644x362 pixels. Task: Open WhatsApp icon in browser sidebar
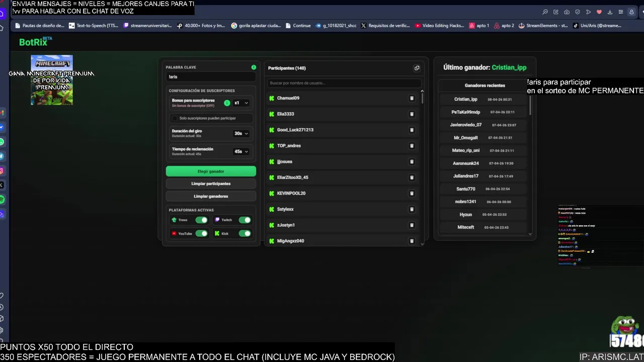[2, 142]
